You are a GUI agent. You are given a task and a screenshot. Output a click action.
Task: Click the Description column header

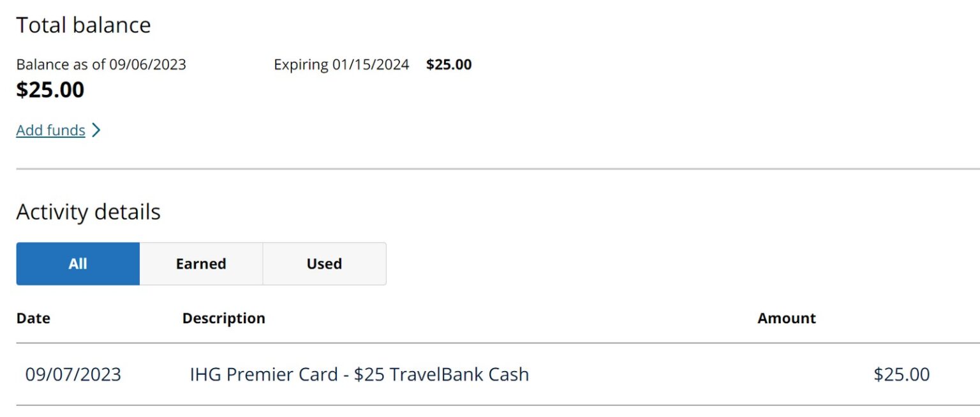coord(223,318)
